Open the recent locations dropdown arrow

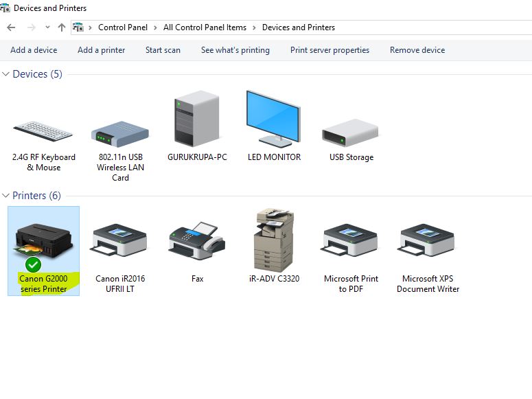click(47, 27)
